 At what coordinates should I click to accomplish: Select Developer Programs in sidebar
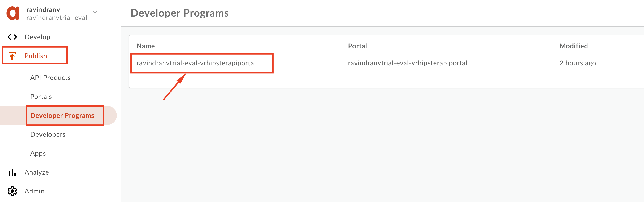coord(62,115)
